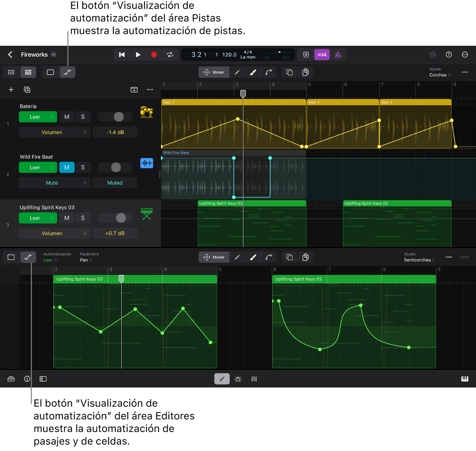
Task: Go back with the left chevron
Action: point(10,54)
